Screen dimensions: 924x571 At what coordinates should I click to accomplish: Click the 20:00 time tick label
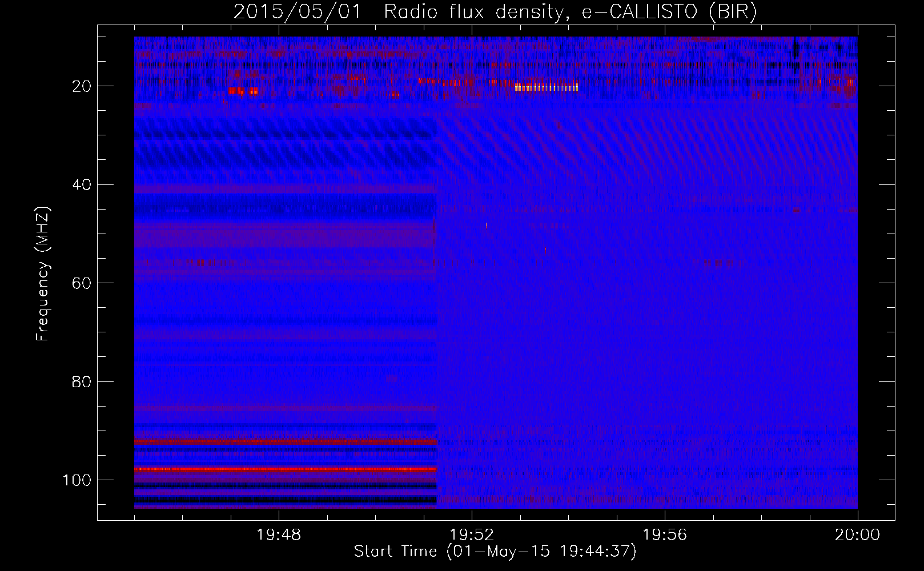click(x=857, y=535)
